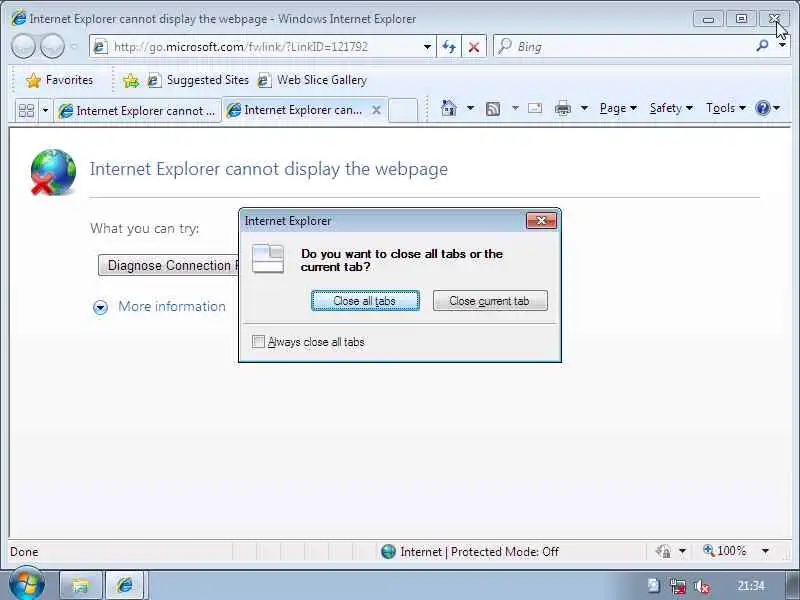The height and width of the screenshot is (600, 800).
Task: Minimize the Internet Explorer window
Action: (x=708, y=19)
